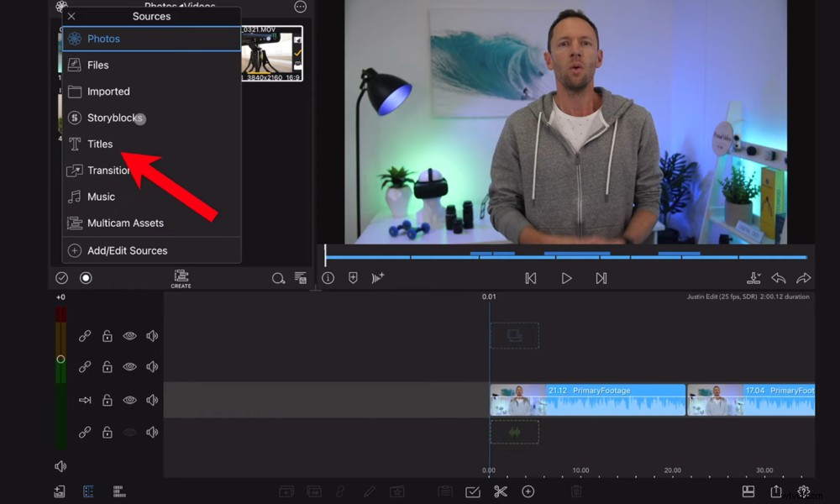The image size is (840, 504).
Task: Lock the primary video track
Action: click(x=107, y=400)
